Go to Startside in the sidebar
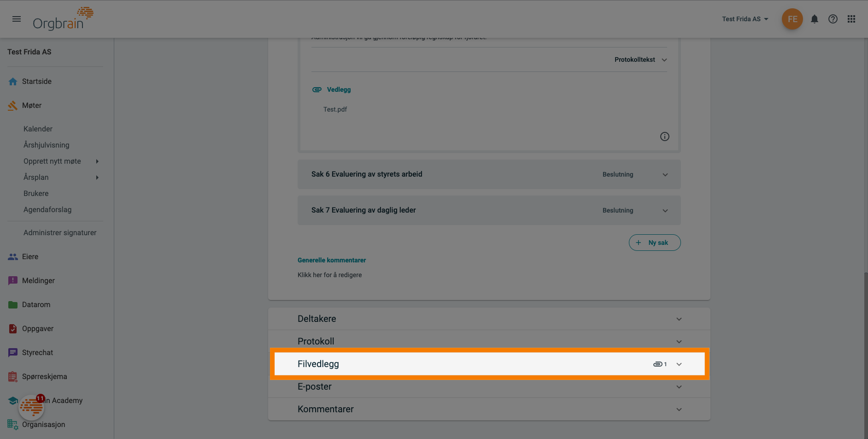The height and width of the screenshot is (439, 868). (37, 82)
